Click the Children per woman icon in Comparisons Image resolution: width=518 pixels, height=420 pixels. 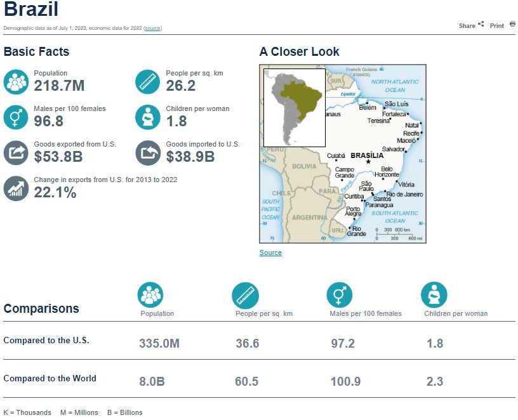tap(434, 295)
